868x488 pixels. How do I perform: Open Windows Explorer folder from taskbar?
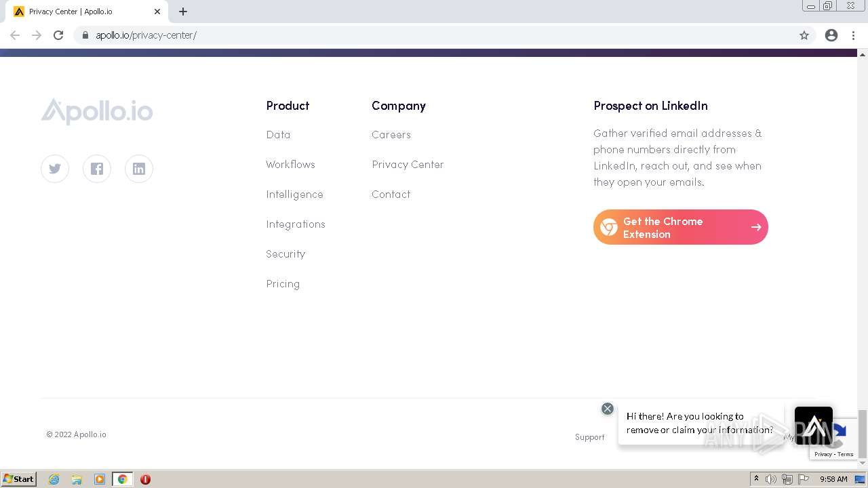tap(77, 479)
